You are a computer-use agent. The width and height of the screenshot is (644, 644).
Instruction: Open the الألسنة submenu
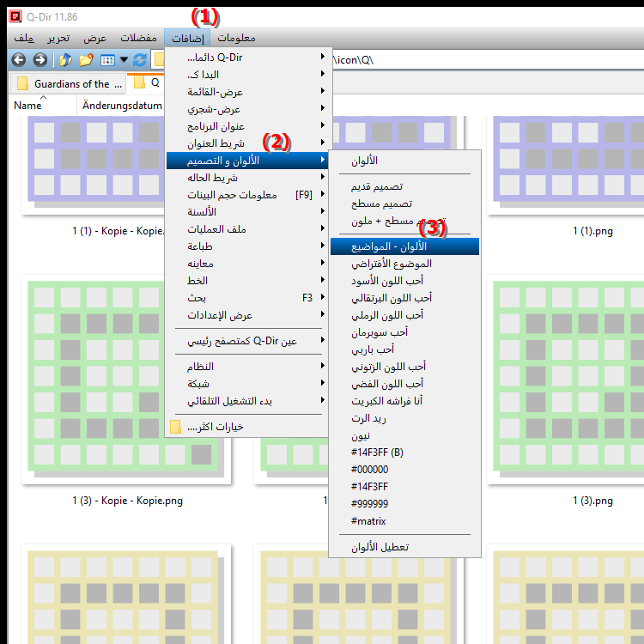click(246, 212)
